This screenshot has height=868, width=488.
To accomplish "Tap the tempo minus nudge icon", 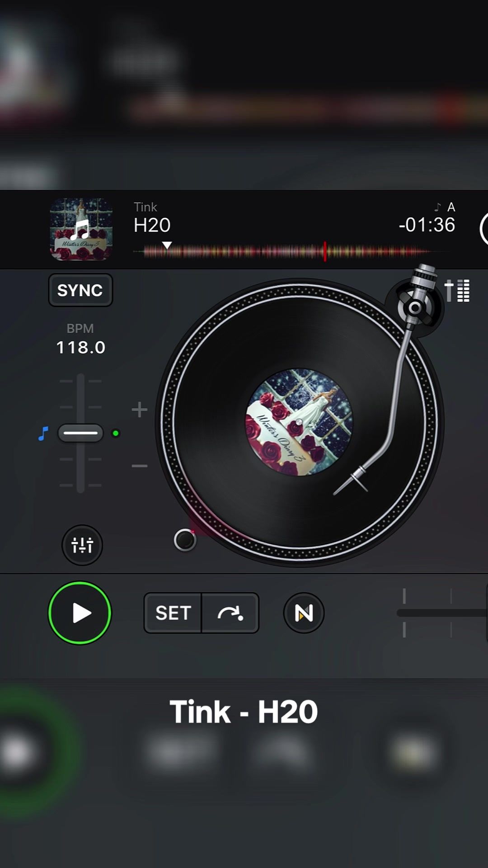I will pyautogui.click(x=140, y=466).
